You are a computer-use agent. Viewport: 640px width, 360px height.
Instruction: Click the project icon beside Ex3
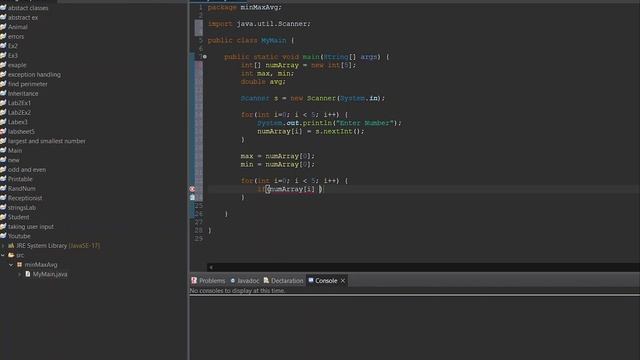pos(3,56)
